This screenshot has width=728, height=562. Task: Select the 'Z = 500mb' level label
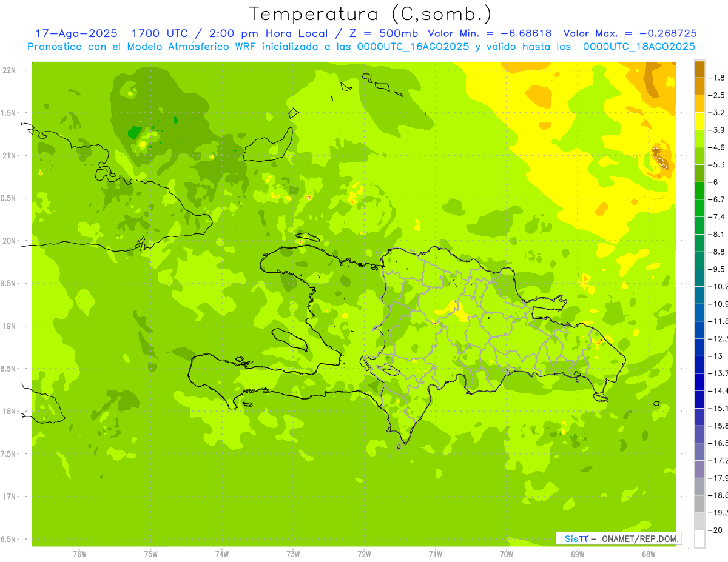pyautogui.click(x=384, y=33)
